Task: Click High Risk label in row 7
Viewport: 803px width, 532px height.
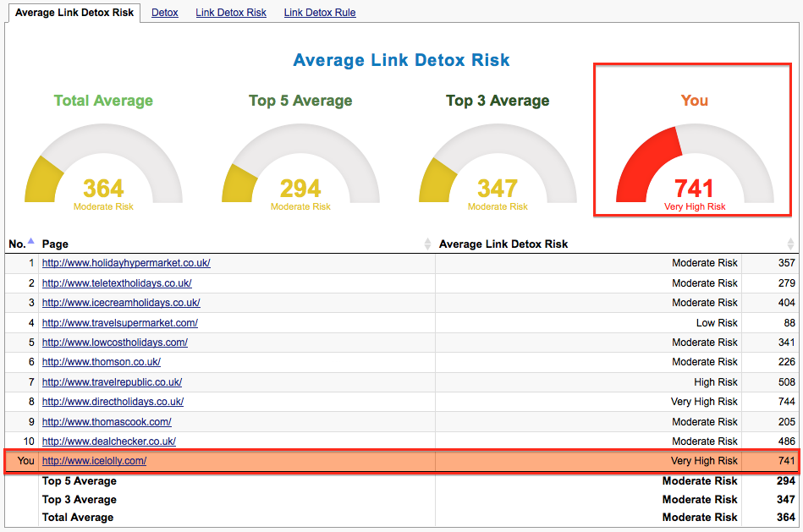Action: 716,382
